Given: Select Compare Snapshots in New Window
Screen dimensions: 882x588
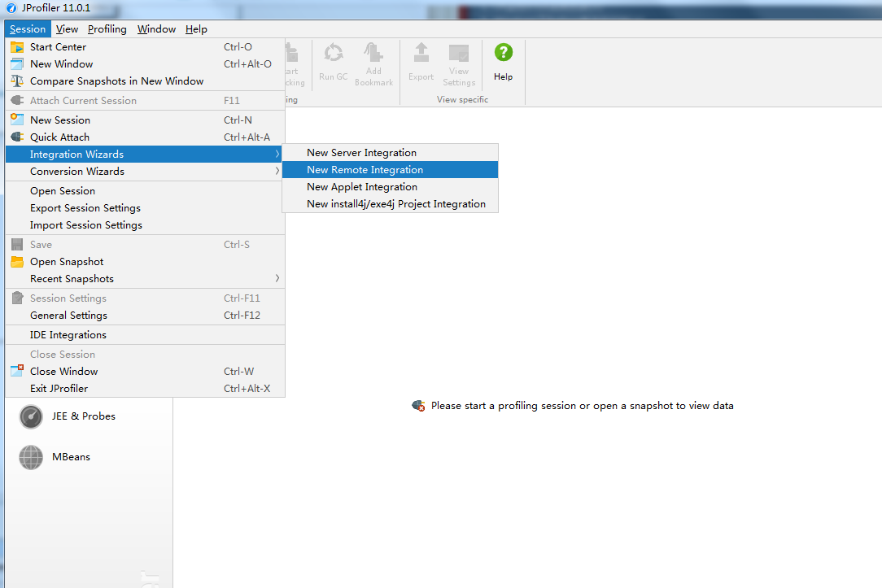Looking at the screenshot, I should [145, 81].
